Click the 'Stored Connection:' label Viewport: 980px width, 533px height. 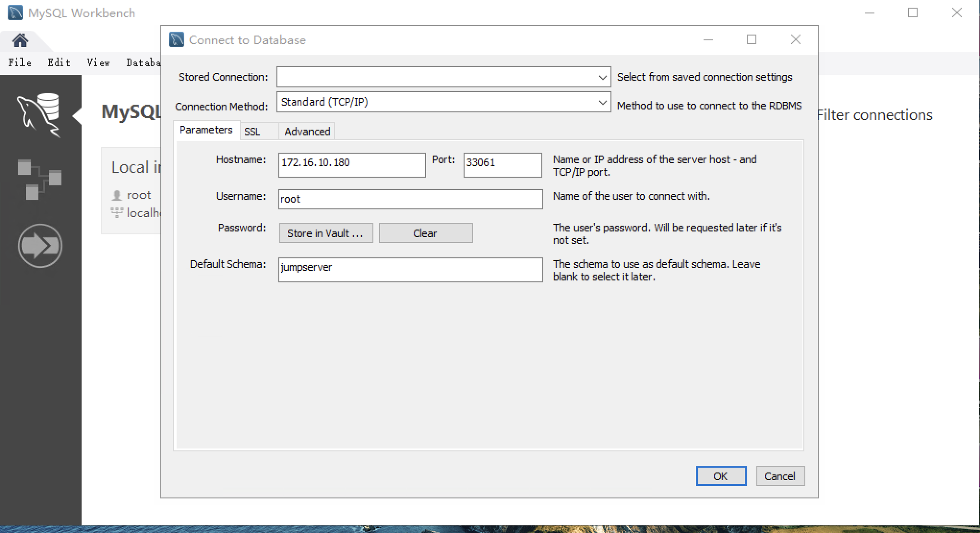[x=223, y=77]
